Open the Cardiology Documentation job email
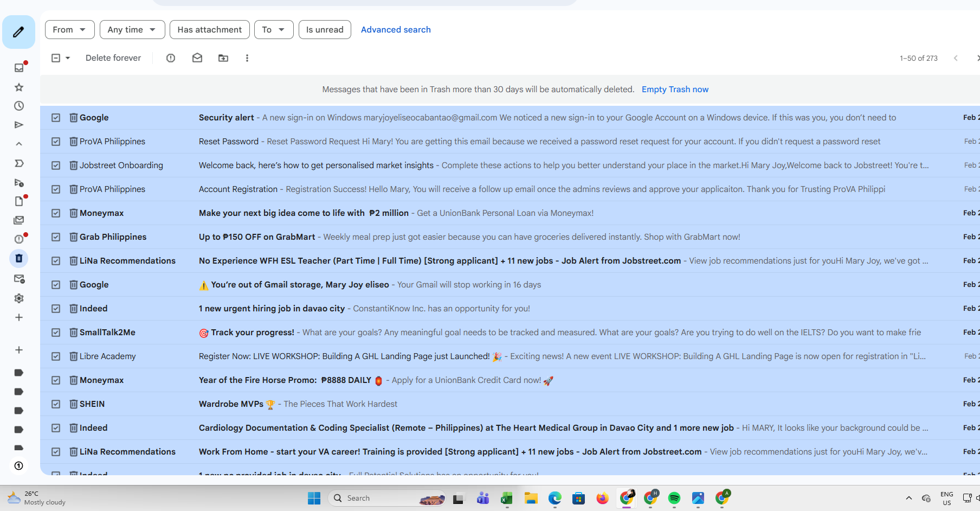 pos(510,428)
